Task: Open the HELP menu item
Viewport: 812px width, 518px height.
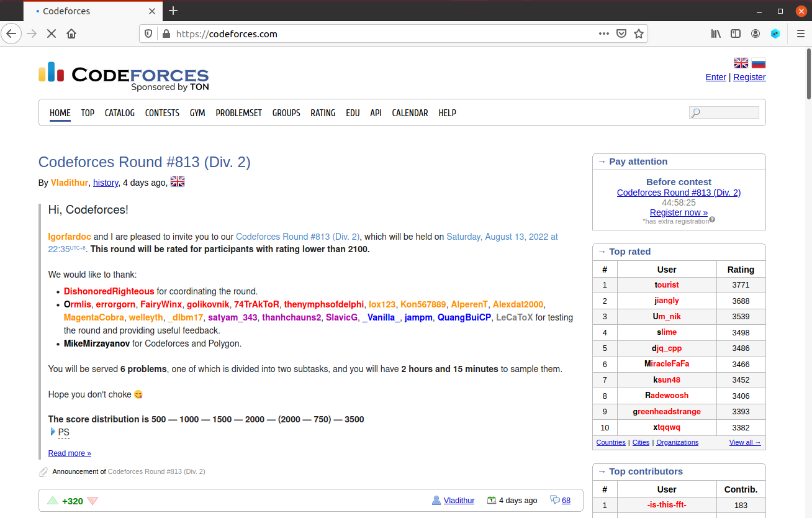Action: [x=447, y=113]
